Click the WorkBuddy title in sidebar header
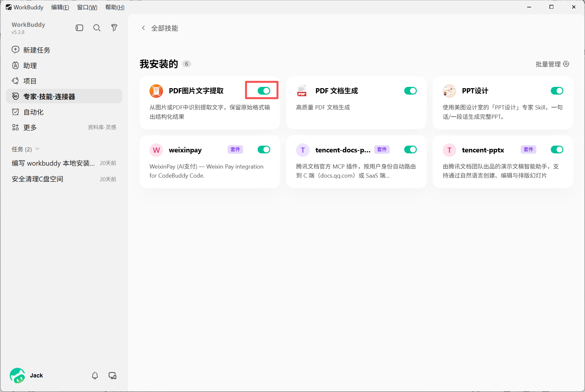Viewport: 585px width, 392px height. 28,25
